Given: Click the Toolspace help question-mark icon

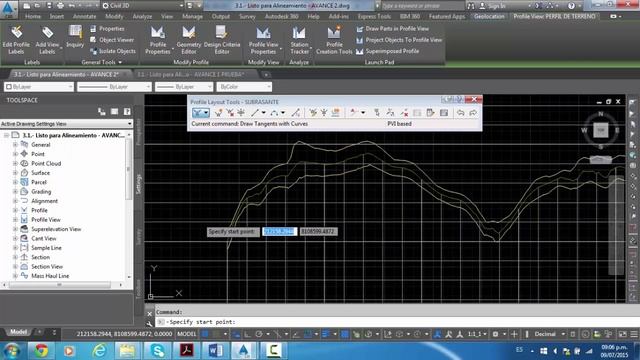Looking at the screenshot, I should 127,111.
